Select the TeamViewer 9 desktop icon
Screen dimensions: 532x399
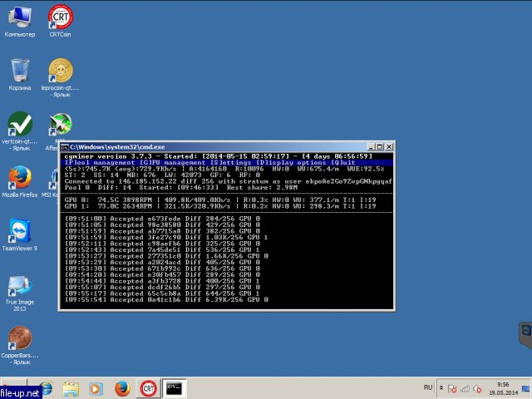[20, 234]
